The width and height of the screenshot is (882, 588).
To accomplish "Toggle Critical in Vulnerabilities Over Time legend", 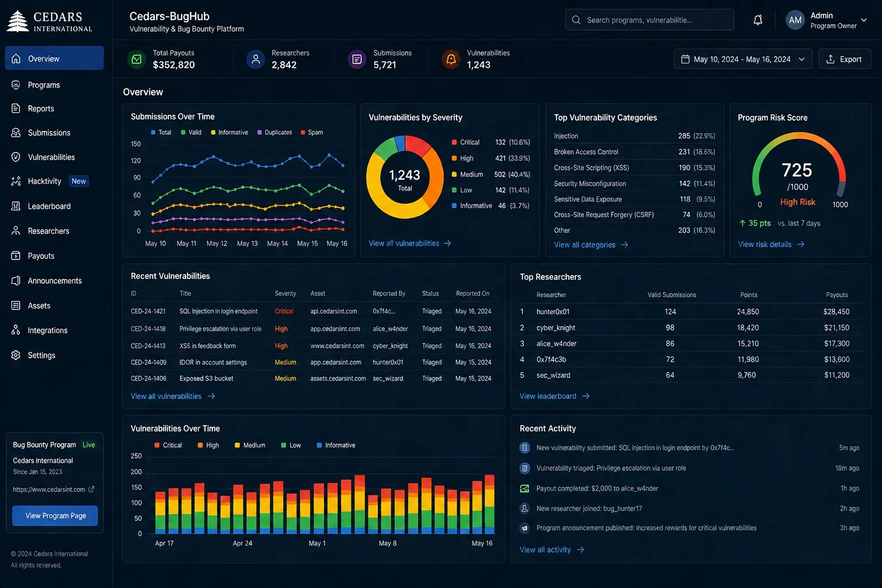I will click(168, 446).
